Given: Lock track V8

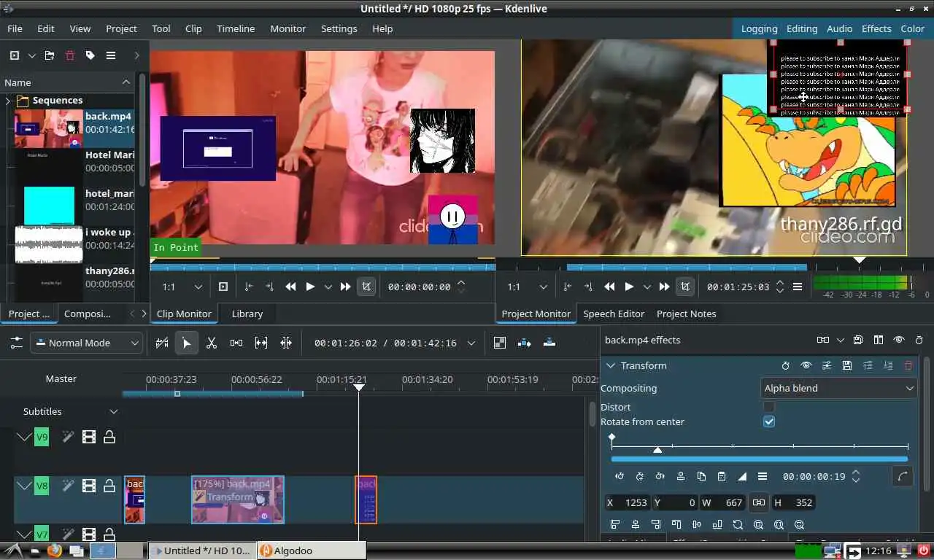Looking at the screenshot, I should pyautogui.click(x=109, y=486).
